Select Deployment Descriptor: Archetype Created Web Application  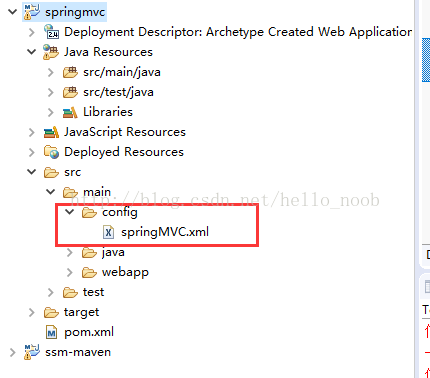click(x=238, y=32)
